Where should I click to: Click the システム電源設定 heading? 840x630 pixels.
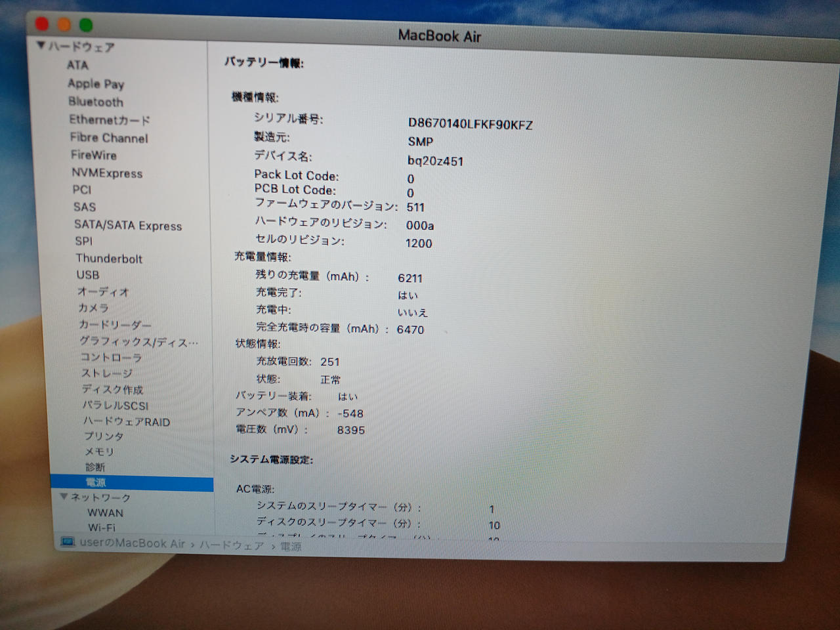click(x=272, y=459)
